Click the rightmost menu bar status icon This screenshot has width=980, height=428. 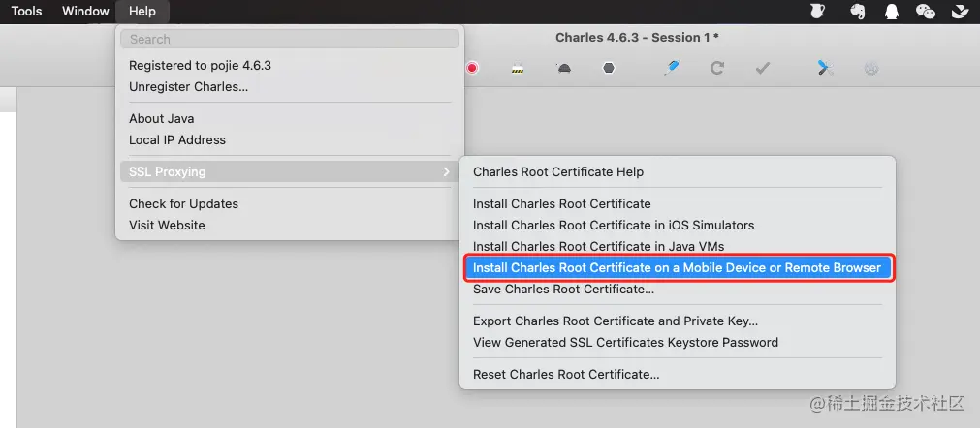coord(960,12)
